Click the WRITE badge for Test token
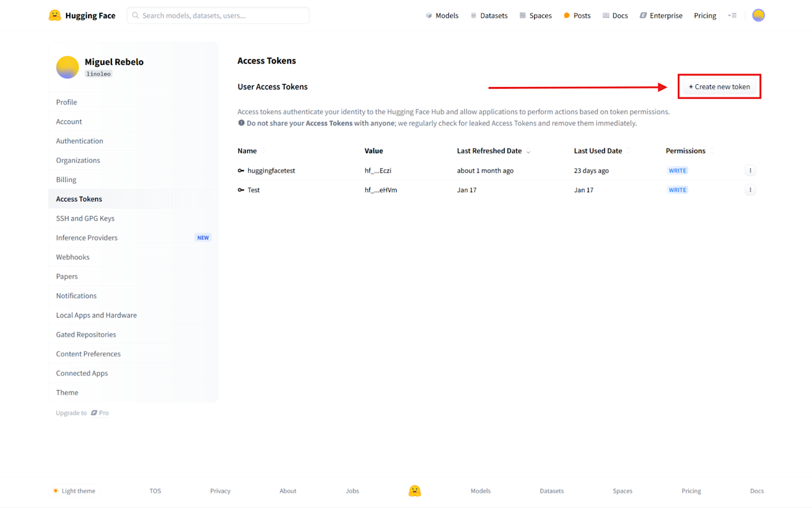This screenshot has height=508, width=812. click(x=677, y=190)
